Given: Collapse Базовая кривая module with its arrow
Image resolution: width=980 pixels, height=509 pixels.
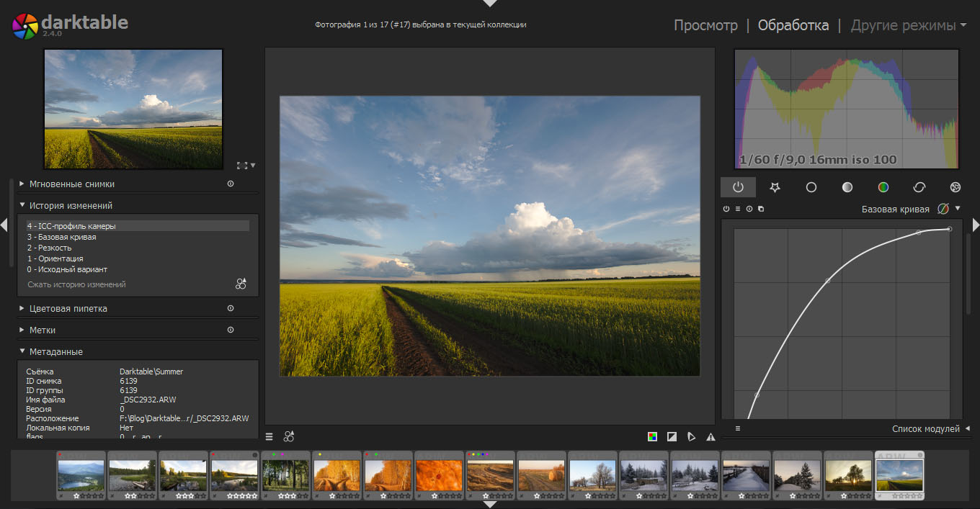Looking at the screenshot, I should [958, 209].
